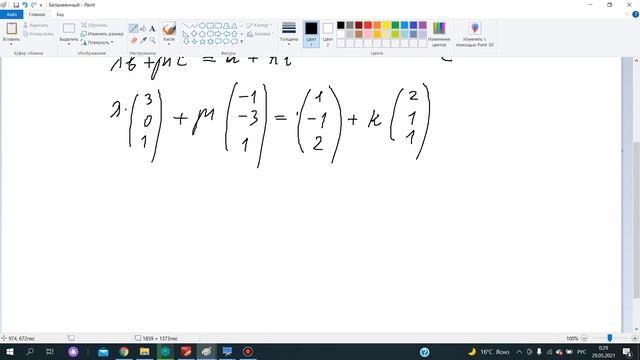640x360 pixels.
Task: Switch to the View (Вид) tab
Action: point(60,14)
